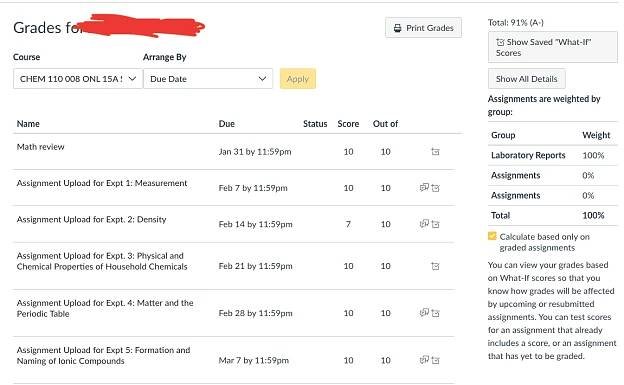Click the Print Grades button
The image size is (624, 385).
(423, 28)
